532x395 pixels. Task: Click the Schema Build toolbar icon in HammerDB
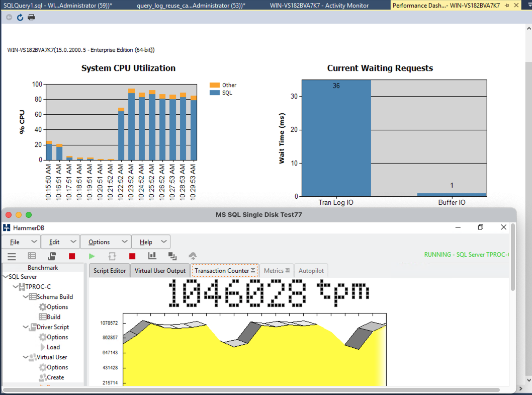pyautogui.click(x=32, y=256)
